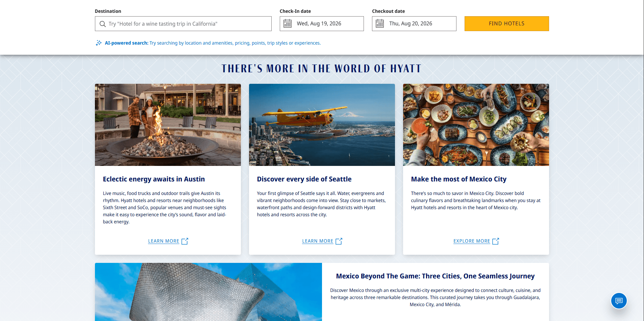Click There's More in the World of Hyatt heading
644x321 pixels.
[x=322, y=69]
